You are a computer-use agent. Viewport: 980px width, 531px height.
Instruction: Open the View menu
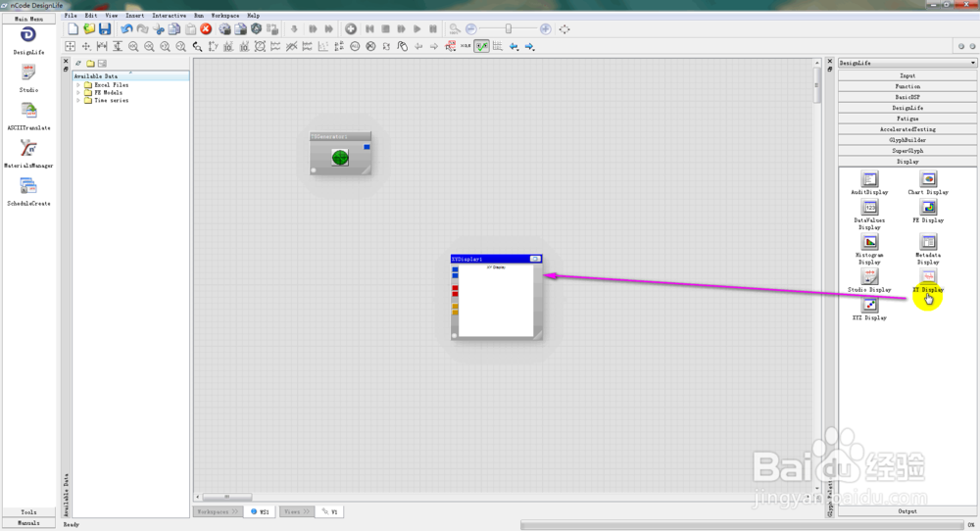pyautogui.click(x=112, y=16)
